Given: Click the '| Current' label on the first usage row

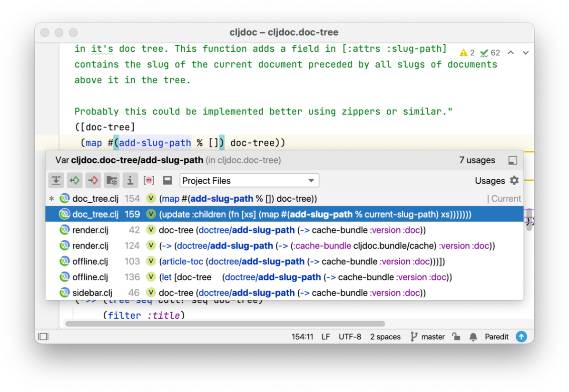Looking at the screenshot, I should click(x=504, y=198).
